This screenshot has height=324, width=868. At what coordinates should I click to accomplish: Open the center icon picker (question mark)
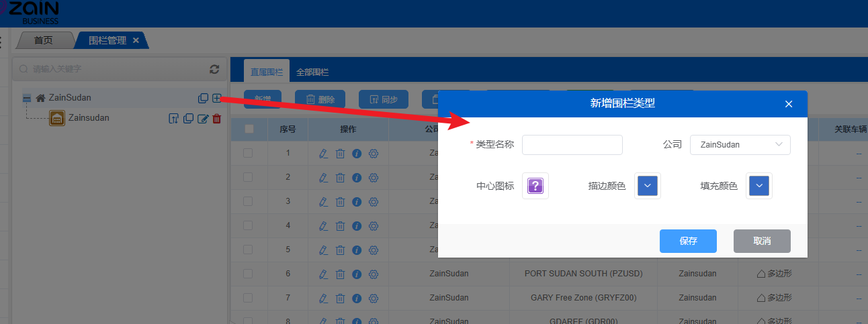pos(535,186)
